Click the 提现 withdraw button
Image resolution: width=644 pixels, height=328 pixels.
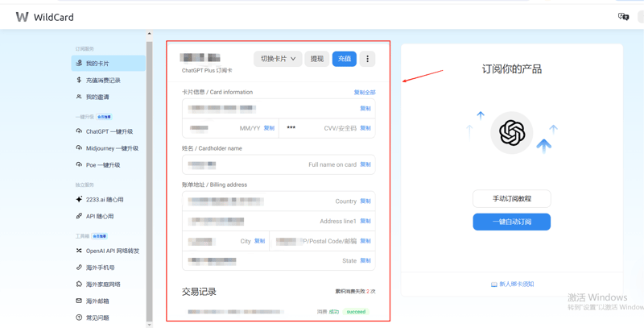point(316,59)
